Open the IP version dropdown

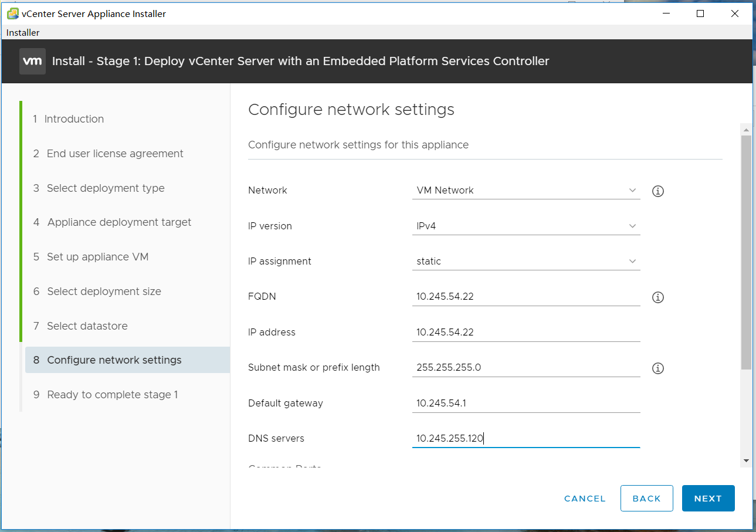tap(526, 226)
